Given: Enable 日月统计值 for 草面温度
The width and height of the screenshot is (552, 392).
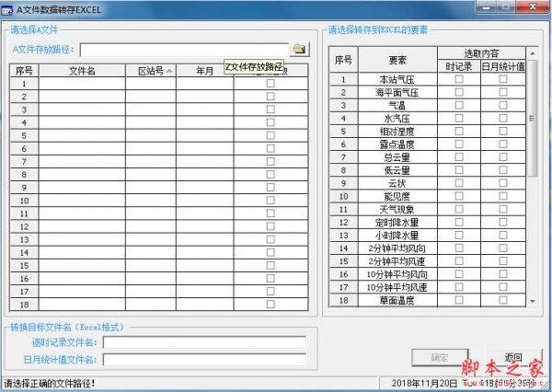Looking at the screenshot, I should pos(503,300).
